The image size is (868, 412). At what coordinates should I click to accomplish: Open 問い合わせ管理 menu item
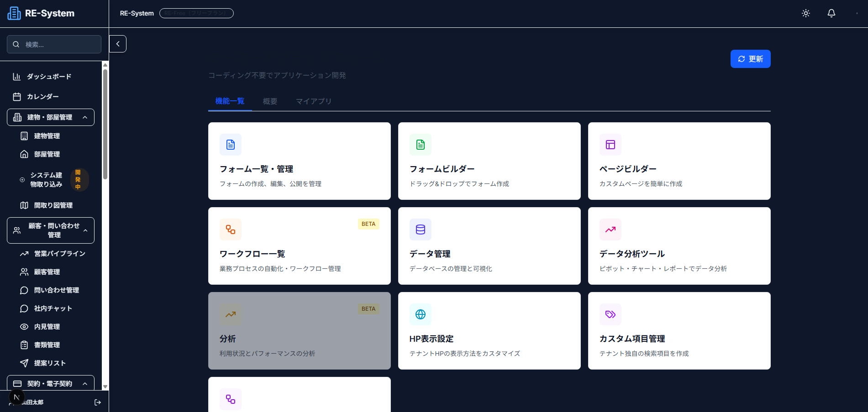coord(54,290)
